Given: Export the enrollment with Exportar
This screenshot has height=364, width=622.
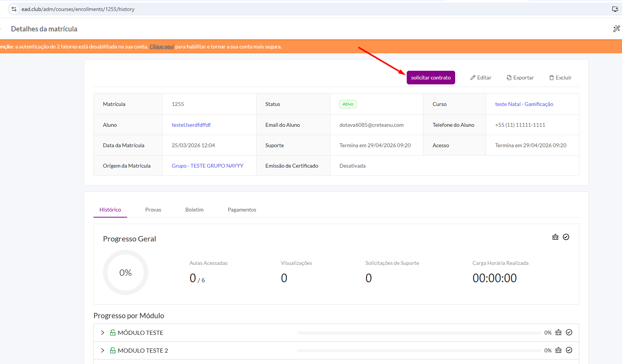Looking at the screenshot, I should [520, 78].
